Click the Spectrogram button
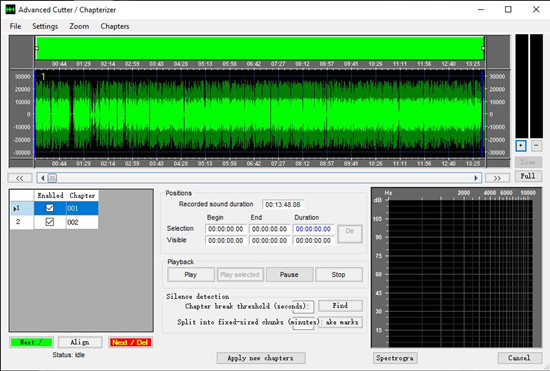 [395, 358]
